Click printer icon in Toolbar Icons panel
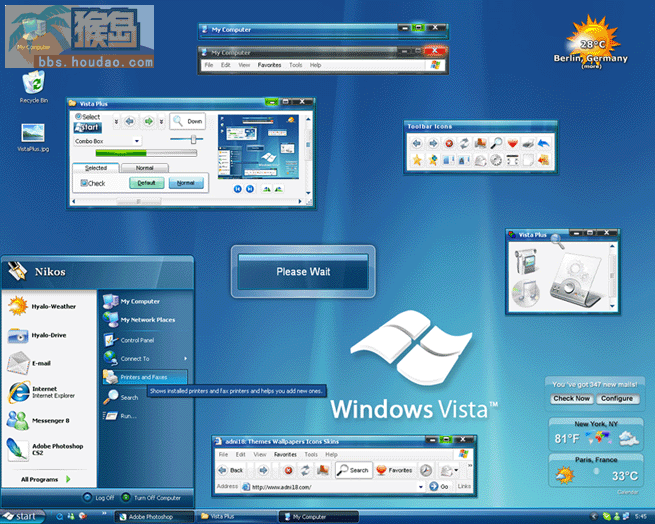Viewport: 655px width, 524px height. 528,143
